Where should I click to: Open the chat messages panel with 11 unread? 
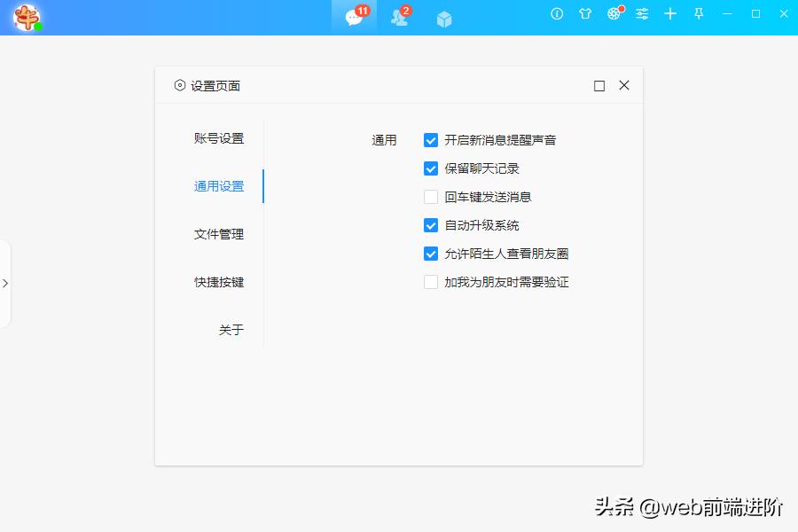point(353,18)
